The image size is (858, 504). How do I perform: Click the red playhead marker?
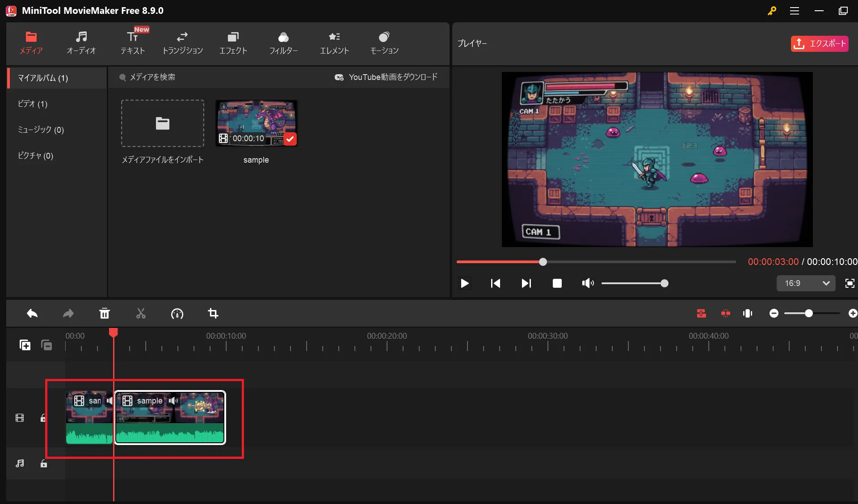coord(114,333)
